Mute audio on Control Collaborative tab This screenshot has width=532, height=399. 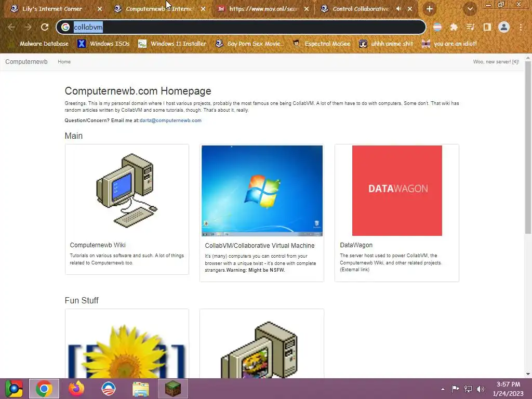[398, 9]
